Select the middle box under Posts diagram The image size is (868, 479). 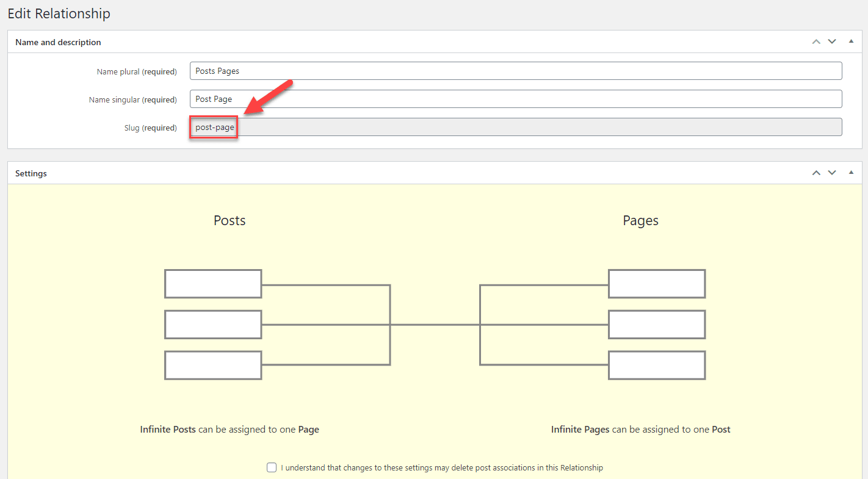click(x=213, y=325)
